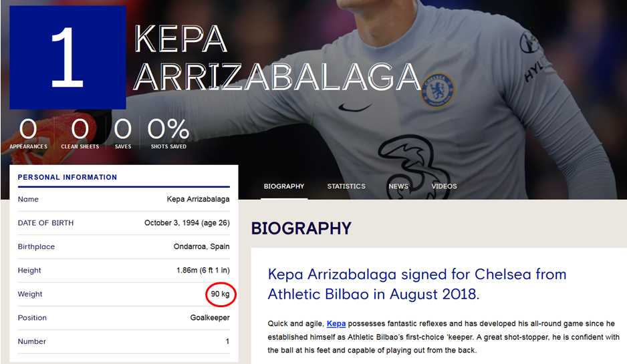Viewport: 627px width, 364px height.
Task: Select the Birthplace Ondarroa, Spain row
Action: tap(124, 246)
